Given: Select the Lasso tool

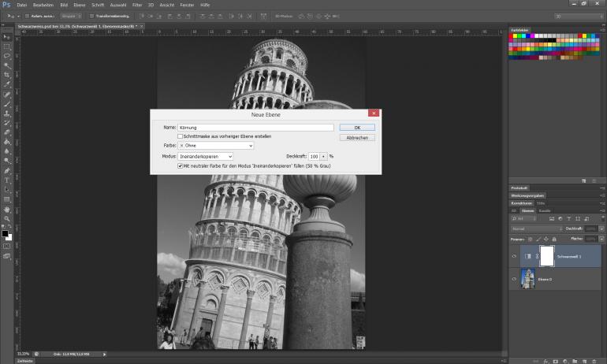Looking at the screenshot, I should coord(7,56).
